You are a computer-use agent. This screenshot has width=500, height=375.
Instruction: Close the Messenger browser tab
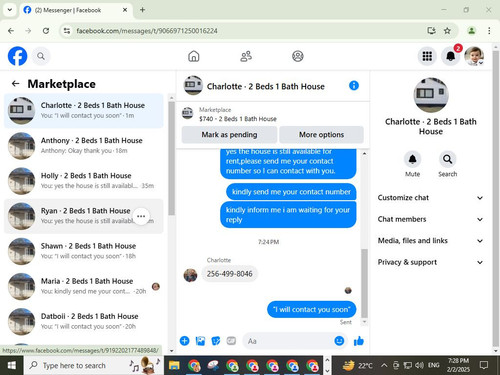[125, 10]
